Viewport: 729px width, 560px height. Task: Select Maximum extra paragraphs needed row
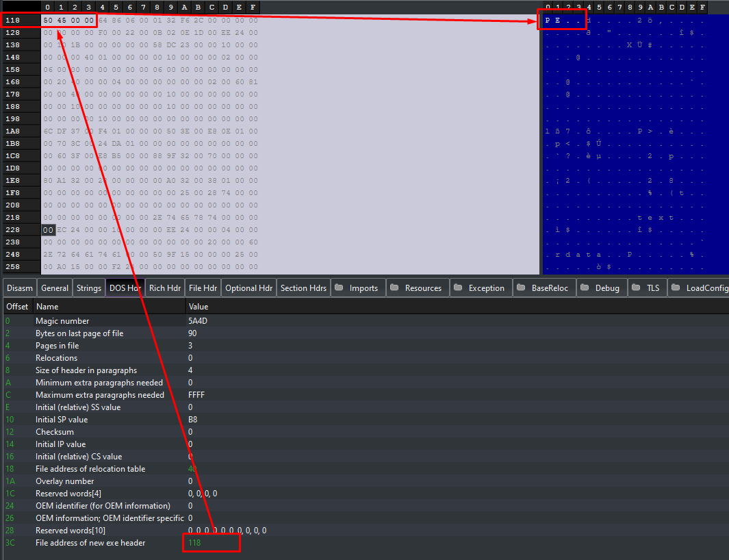point(366,395)
